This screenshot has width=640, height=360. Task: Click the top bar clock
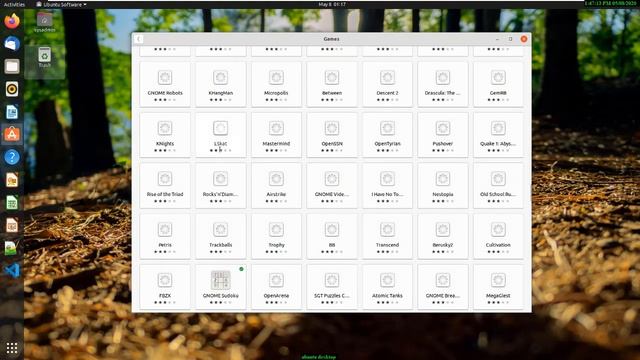pyautogui.click(x=332, y=4)
